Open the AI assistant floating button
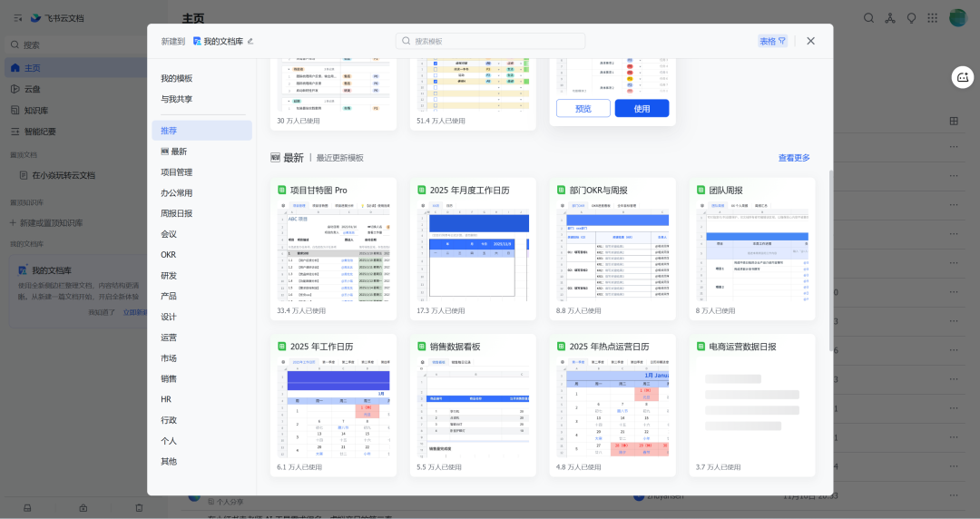The width and height of the screenshot is (980, 519). pos(963,77)
